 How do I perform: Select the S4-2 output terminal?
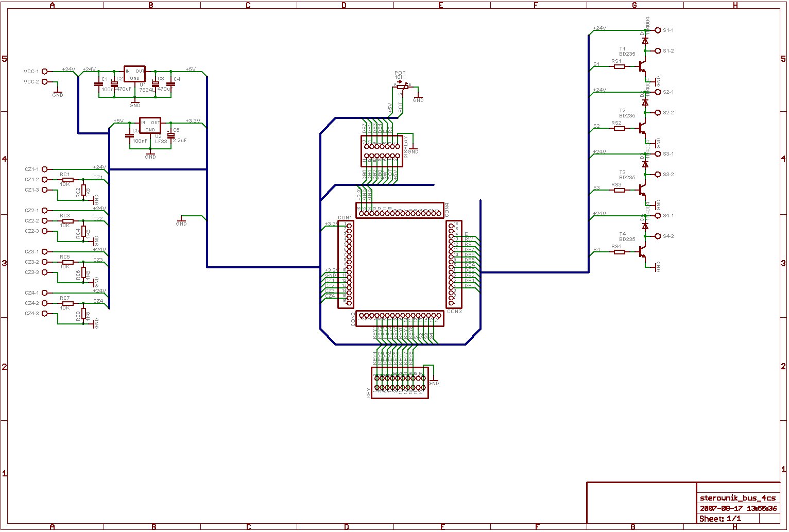(657, 236)
